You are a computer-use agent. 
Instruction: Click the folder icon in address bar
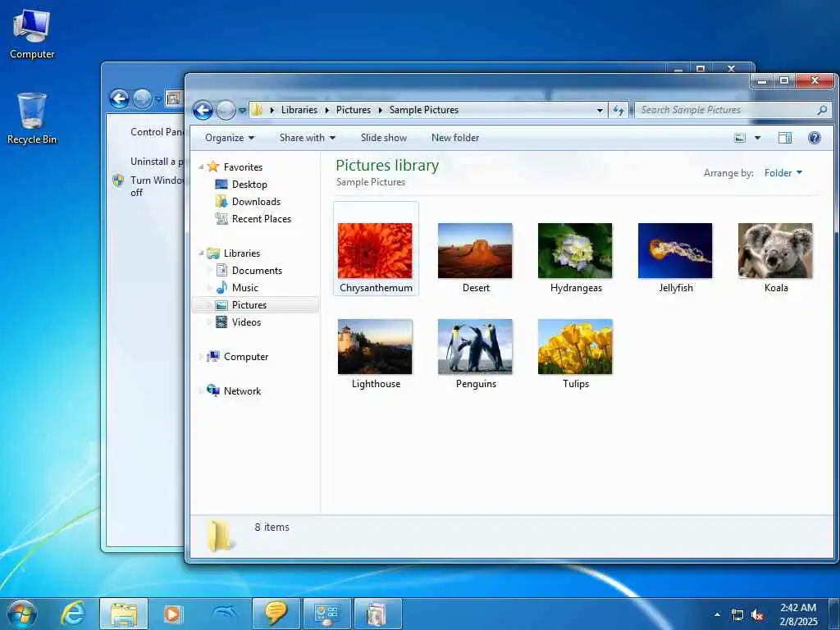pos(258,110)
